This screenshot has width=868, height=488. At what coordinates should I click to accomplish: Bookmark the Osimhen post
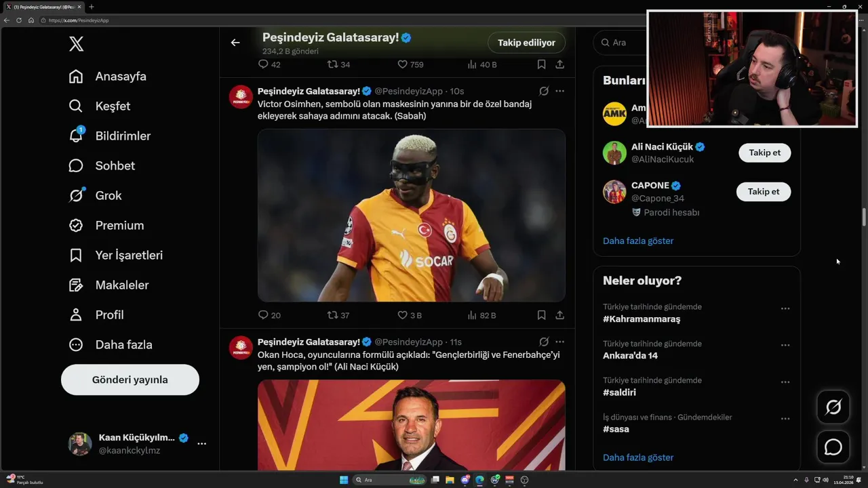pyautogui.click(x=541, y=315)
